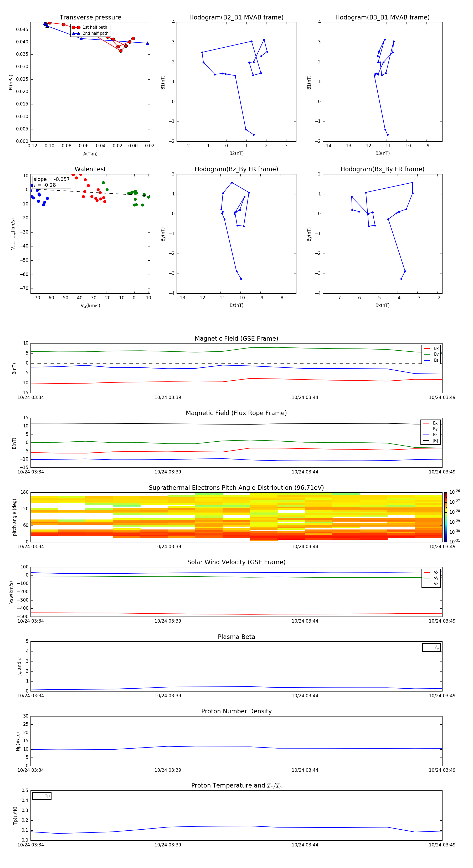
Task: Click the "Hodogram(Bx_By FR frame)" title
Action: click(x=382, y=169)
